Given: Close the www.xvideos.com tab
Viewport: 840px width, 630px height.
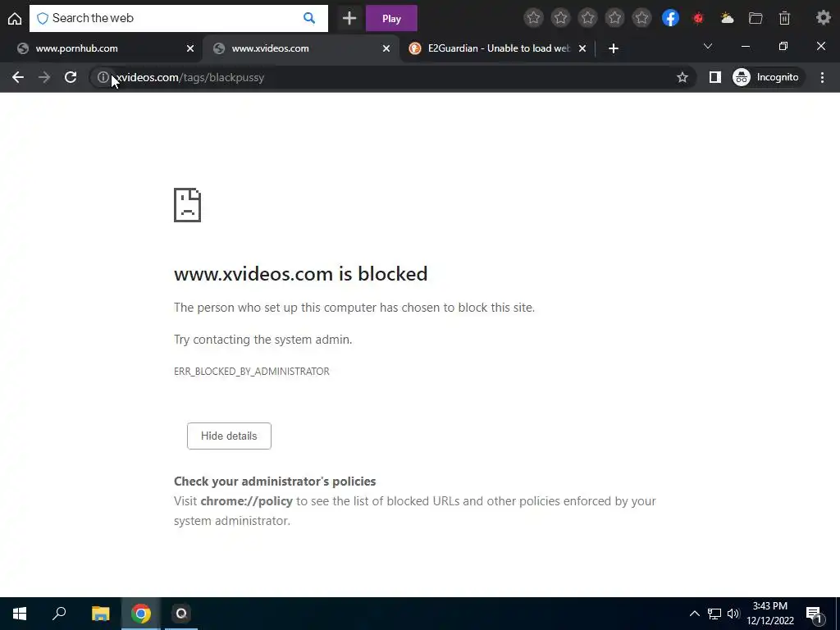Looking at the screenshot, I should 386,48.
